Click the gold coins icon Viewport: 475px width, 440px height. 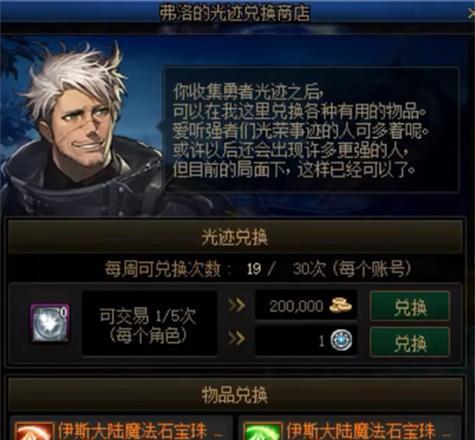[x=340, y=305]
